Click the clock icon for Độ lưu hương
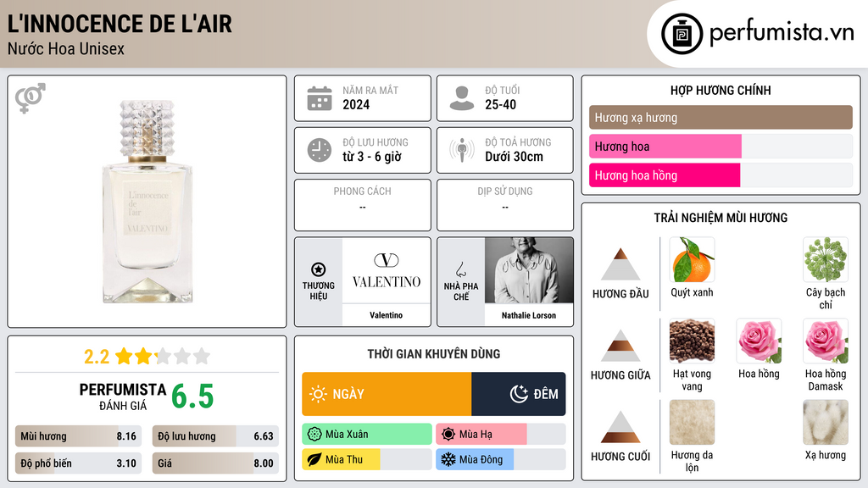868x488 pixels. [x=320, y=150]
